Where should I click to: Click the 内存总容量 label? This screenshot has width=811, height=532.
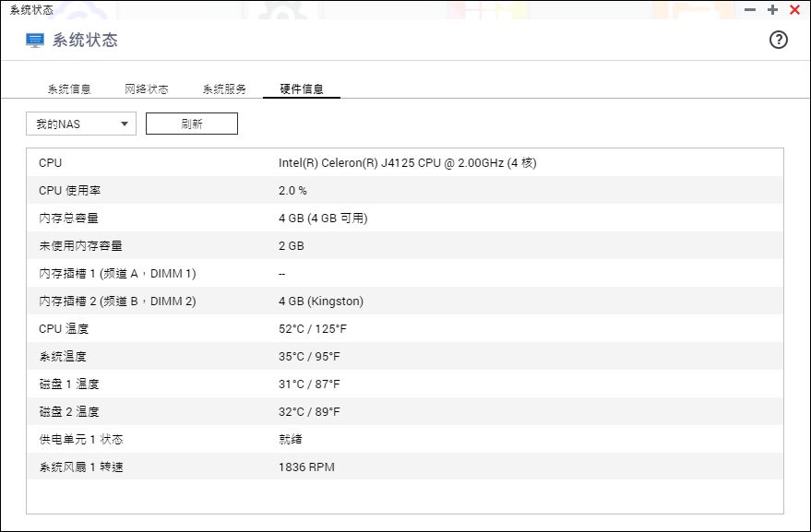pos(68,219)
